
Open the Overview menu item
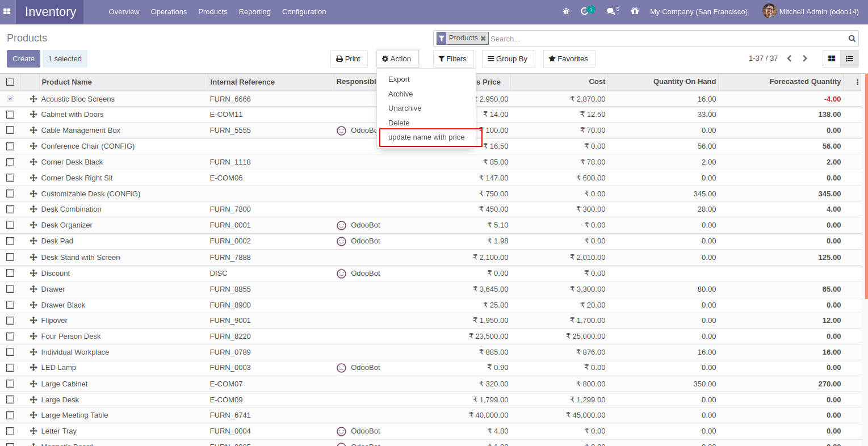pos(124,11)
